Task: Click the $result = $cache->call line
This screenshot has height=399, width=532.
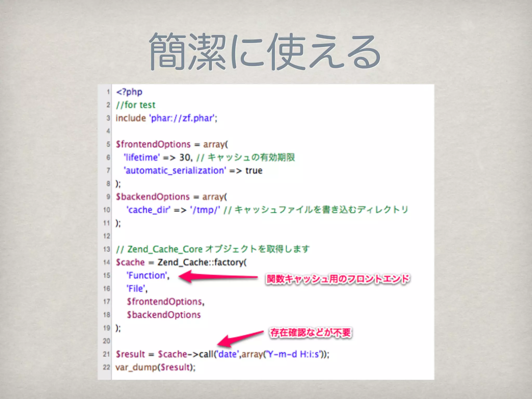Action: click(222, 354)
